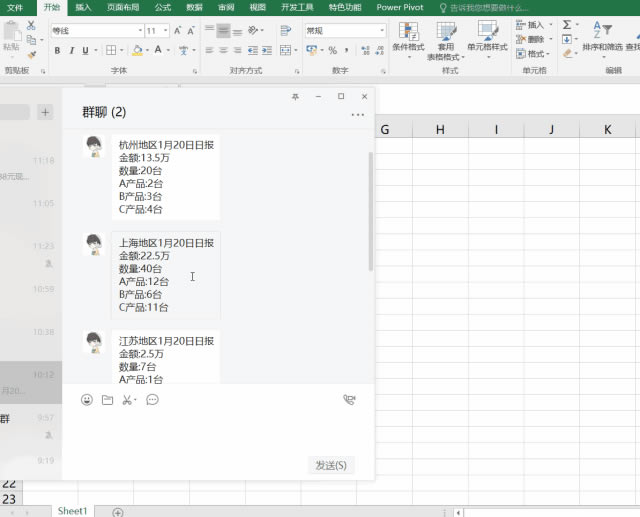Add a new sheet with plus icon
The width and height of the screenshot is (640, 517).
coord(117,512)
